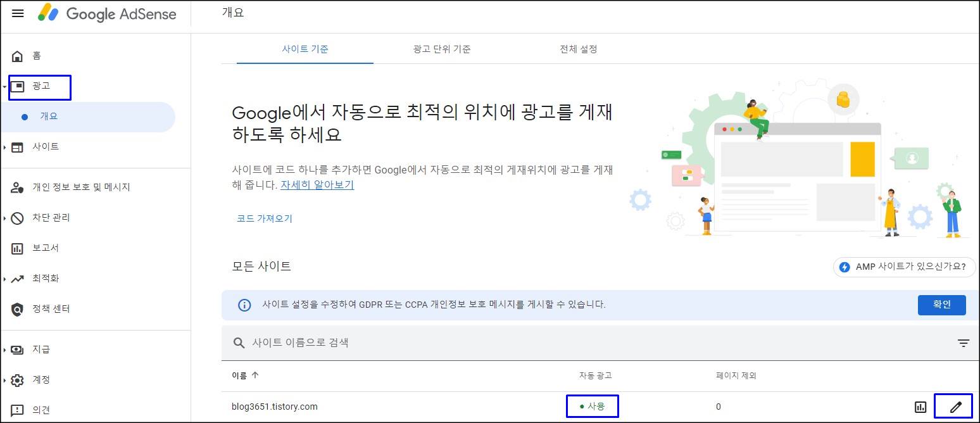Click the 최적화 optimization trend icon
This screenshot has height=423, width=980.
(x=18, y=279)
